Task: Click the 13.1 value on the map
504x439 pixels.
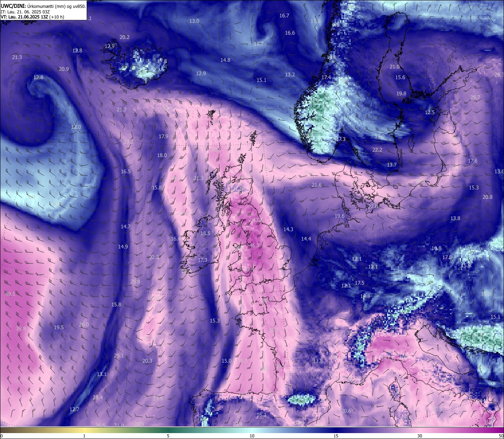Action: pyautogui.click(x=102, y=374)
